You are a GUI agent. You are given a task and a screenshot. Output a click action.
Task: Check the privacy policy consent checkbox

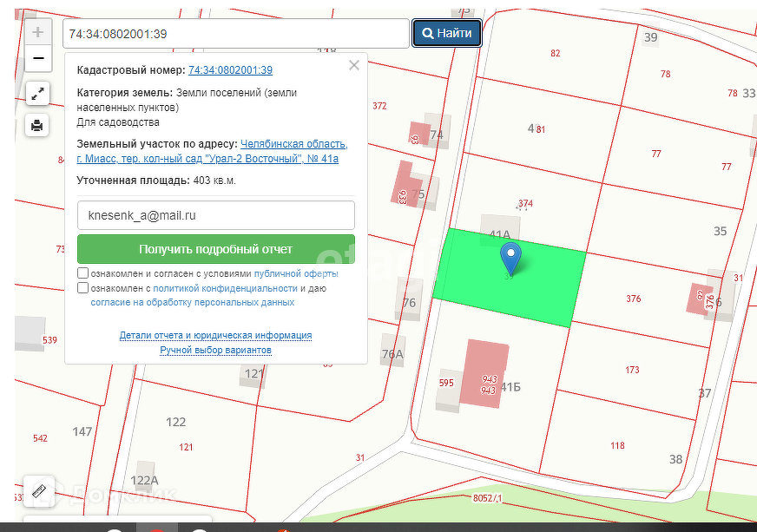pyautogui.click(x=82, y=288)
